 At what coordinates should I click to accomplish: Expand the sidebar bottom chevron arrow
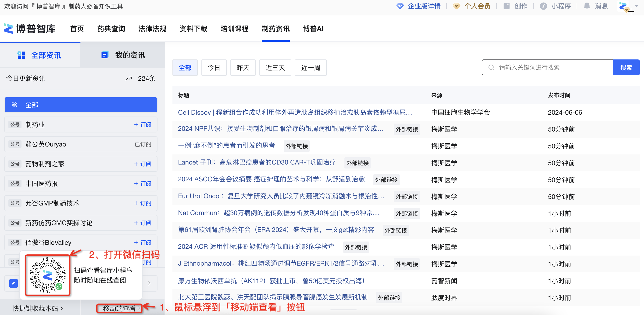click(x=149, y=283)
